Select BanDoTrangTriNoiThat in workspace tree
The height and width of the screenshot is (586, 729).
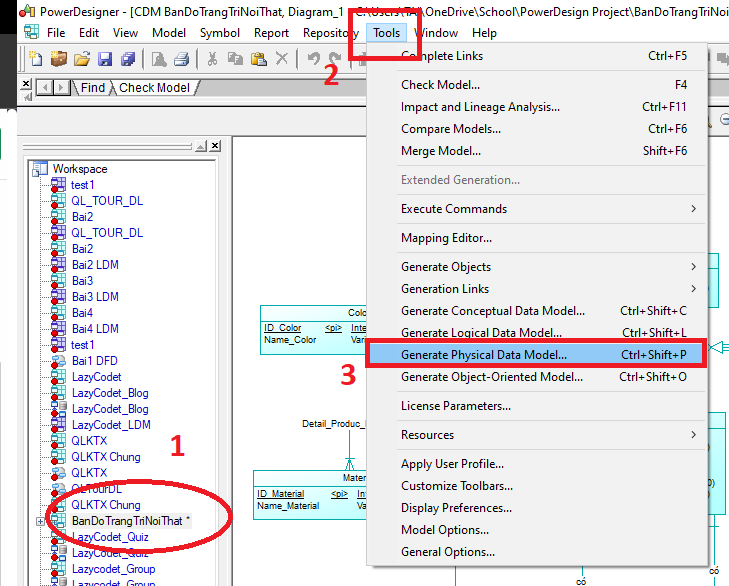127,521
